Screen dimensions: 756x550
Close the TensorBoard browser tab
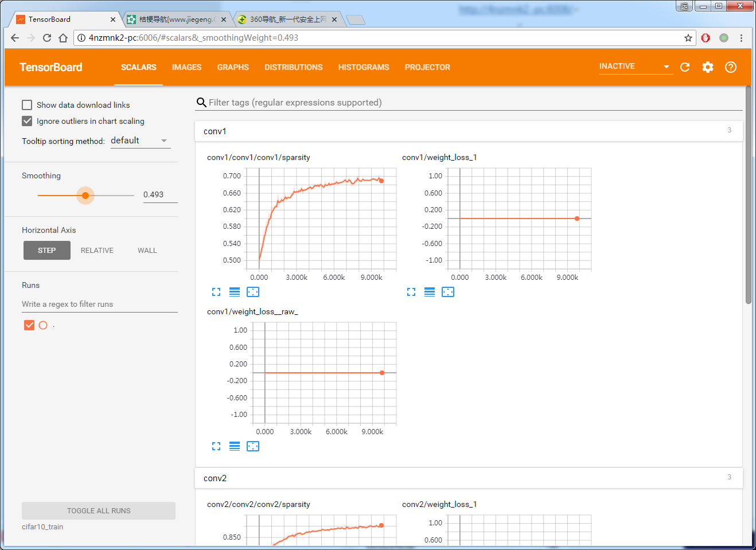click(113, 19)
